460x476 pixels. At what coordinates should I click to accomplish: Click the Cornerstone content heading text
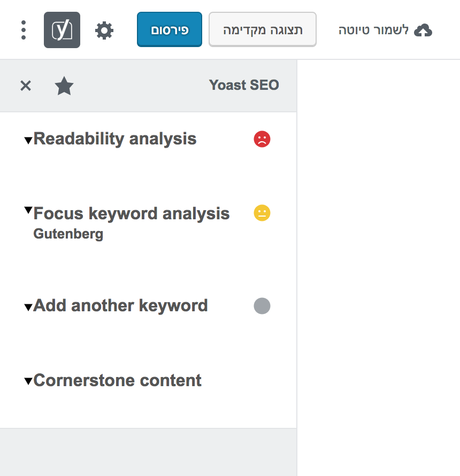(117, 380)
